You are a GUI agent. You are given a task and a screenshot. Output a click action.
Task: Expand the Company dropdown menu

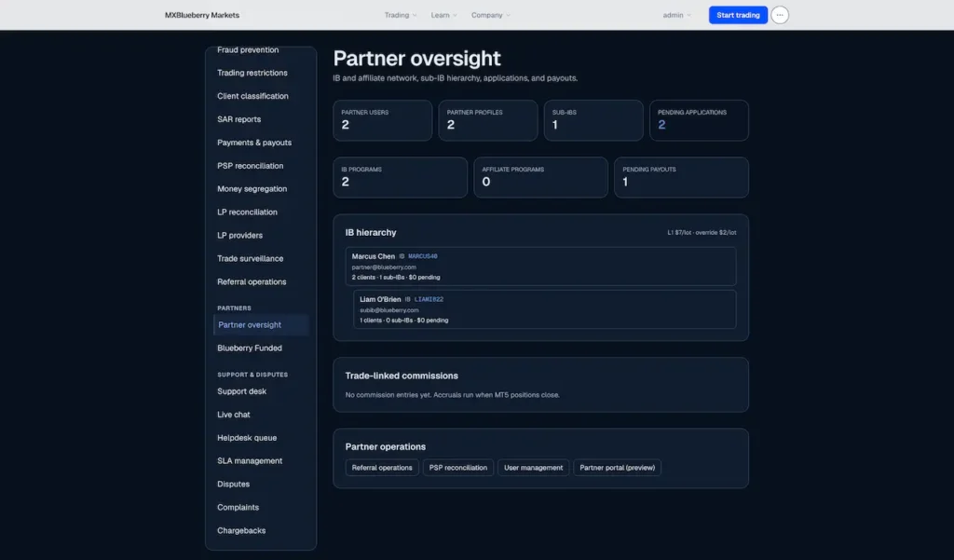[490, 15]
